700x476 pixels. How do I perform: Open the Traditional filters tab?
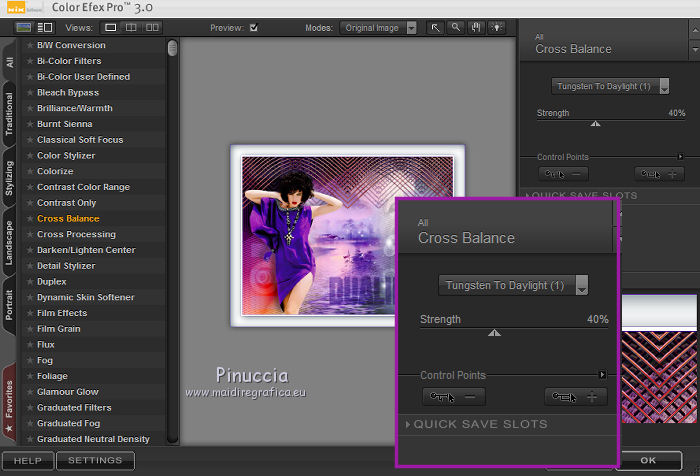(x=9, y=114)
